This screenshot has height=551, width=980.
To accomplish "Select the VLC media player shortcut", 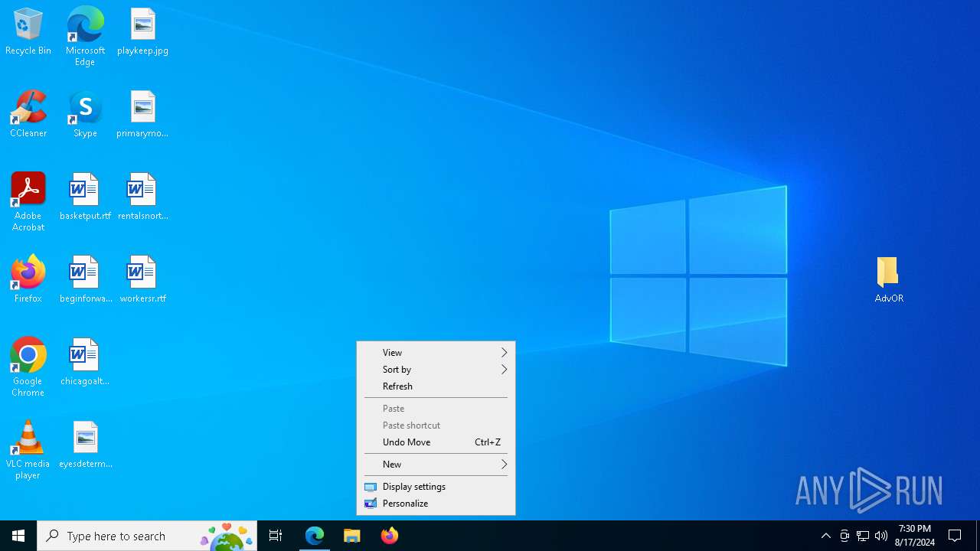I will coord(28,450).
